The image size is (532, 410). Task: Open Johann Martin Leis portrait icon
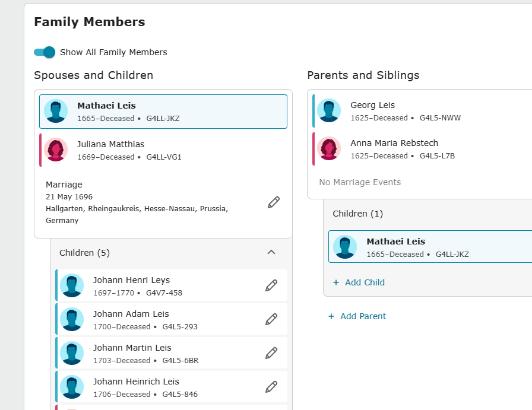coord(72,353)
